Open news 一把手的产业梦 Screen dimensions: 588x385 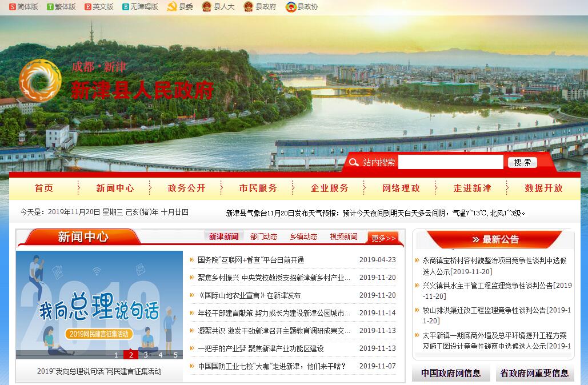261,348
